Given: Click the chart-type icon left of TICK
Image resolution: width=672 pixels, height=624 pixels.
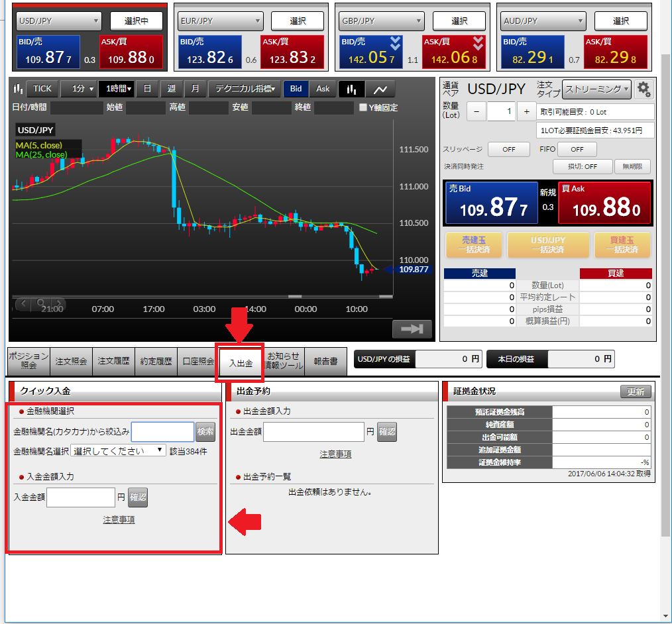Looking at the screenshot, I should (18, 89).
